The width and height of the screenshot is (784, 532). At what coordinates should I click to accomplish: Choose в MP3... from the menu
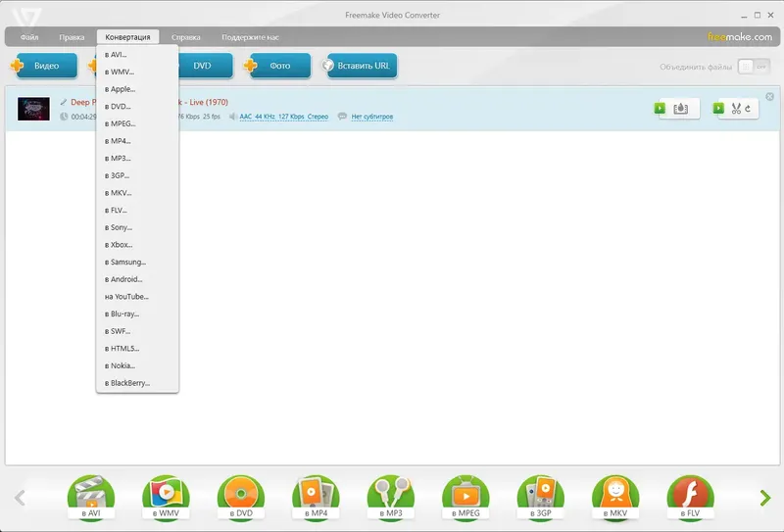137,158
